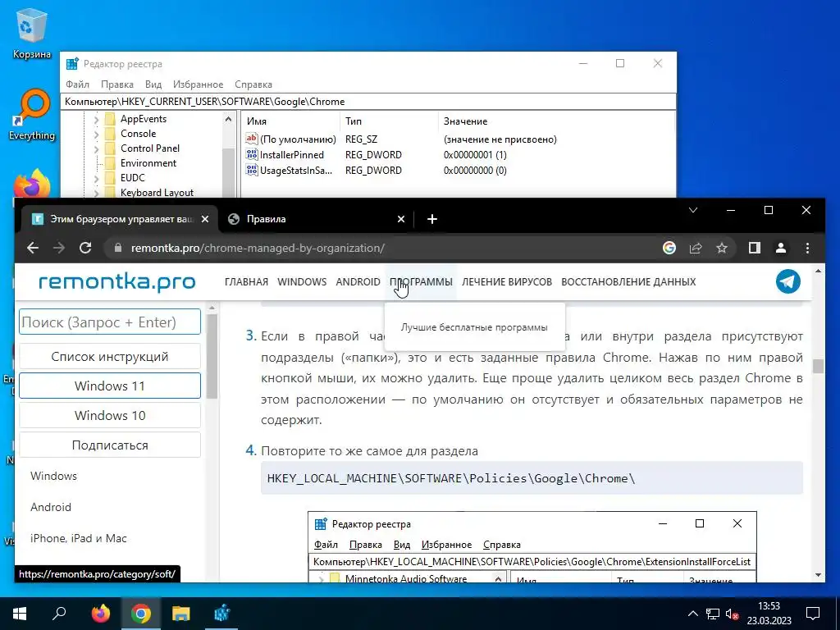The image size is (840, 630).
Task: Switch to the 'Правила' Chrome tab
Action: [314, 219]
